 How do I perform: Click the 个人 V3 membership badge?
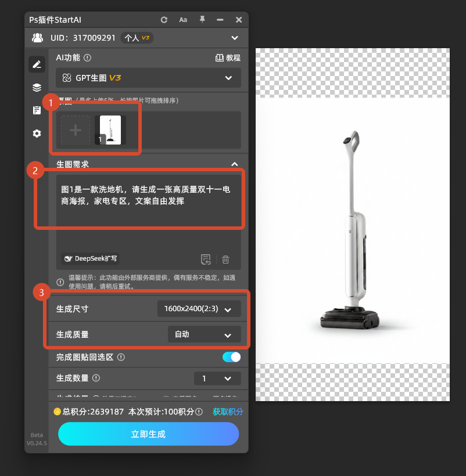point(137,38)
